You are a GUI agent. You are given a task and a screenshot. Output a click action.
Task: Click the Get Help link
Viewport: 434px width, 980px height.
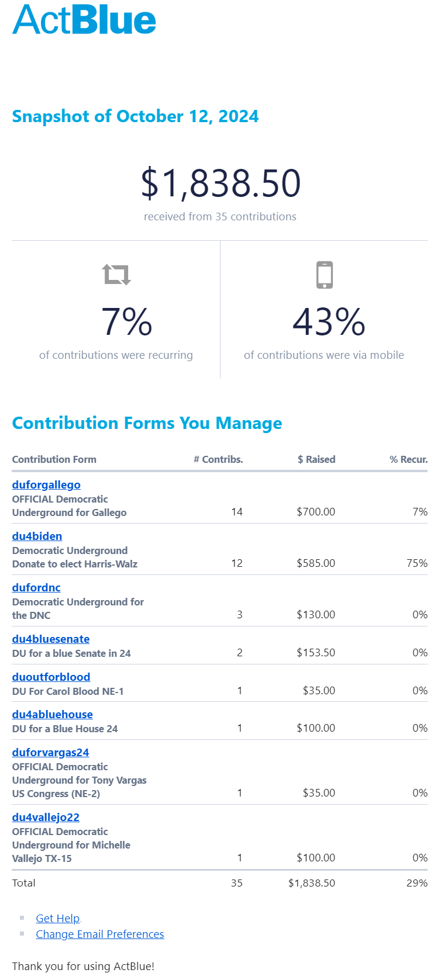pos(58,918)
